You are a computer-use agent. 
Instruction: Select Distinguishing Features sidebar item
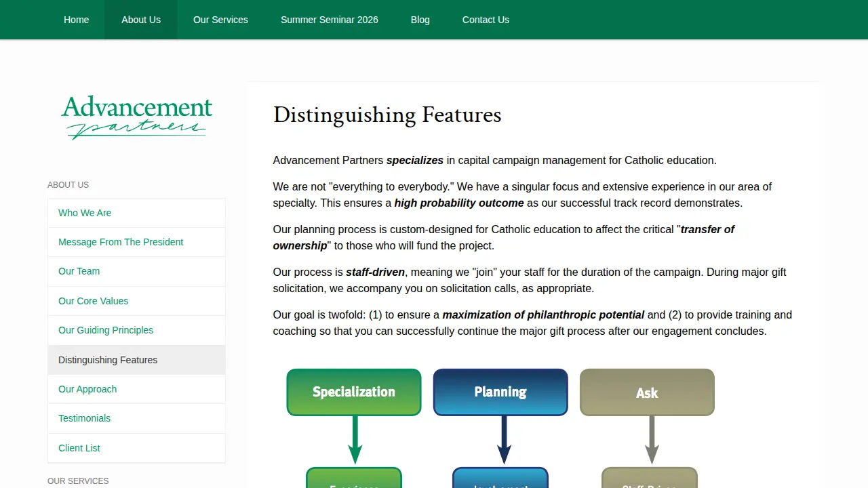136,360
